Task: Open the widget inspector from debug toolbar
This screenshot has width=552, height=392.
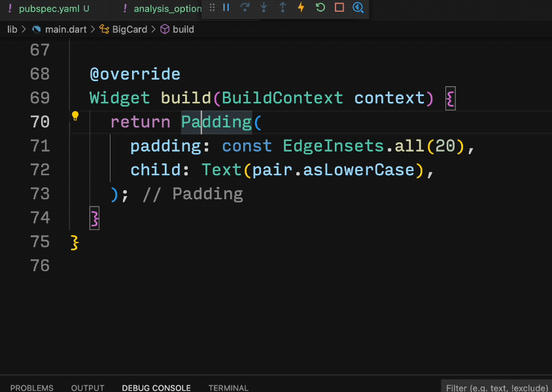Action: [358, 8]
